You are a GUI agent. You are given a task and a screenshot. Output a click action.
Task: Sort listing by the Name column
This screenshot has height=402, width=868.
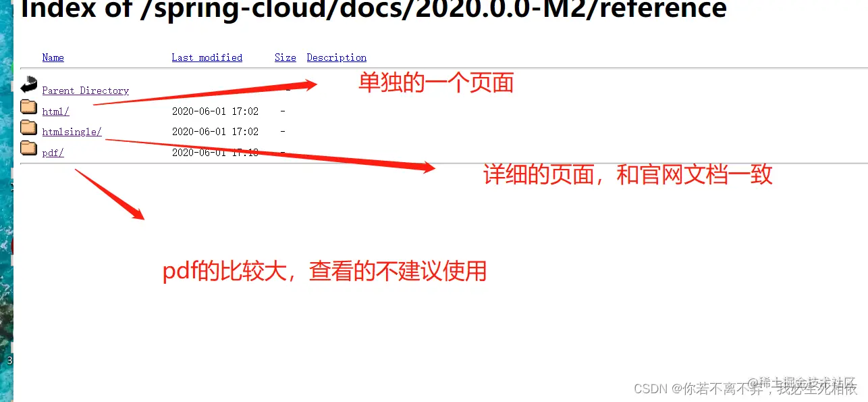click(x=53, y=57)
